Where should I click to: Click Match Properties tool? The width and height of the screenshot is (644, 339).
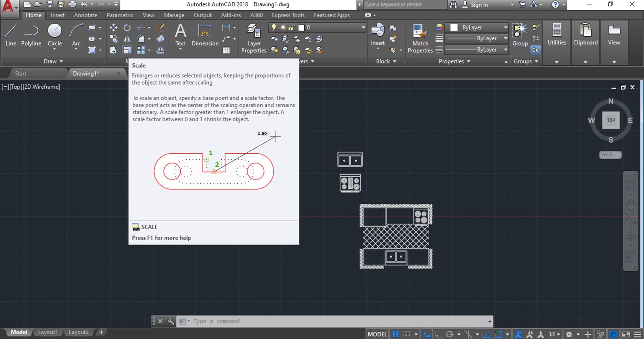click(x=420, y=38)
